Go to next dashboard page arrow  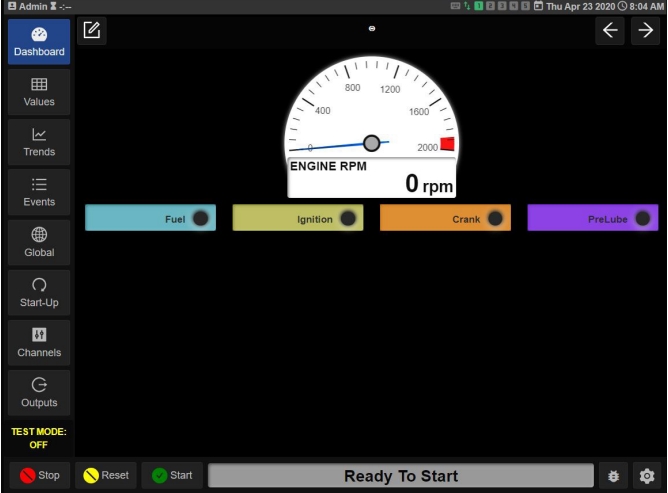point(645,30)
